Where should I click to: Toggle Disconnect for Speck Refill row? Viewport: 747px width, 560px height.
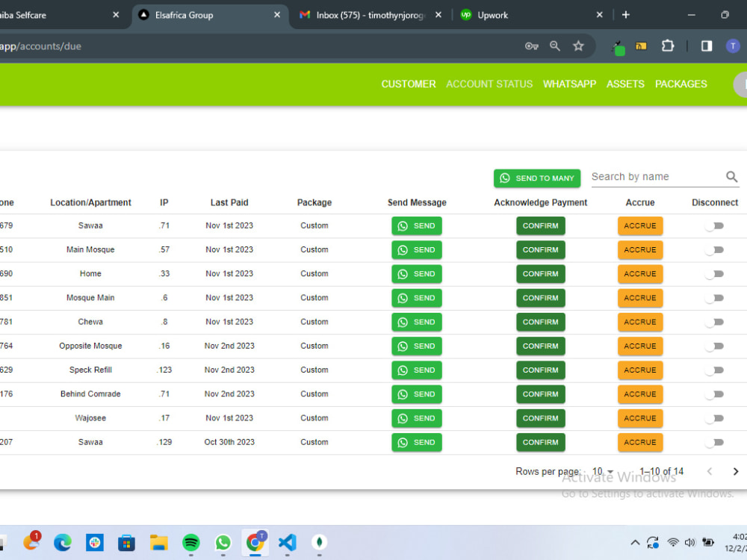(715, 370)
